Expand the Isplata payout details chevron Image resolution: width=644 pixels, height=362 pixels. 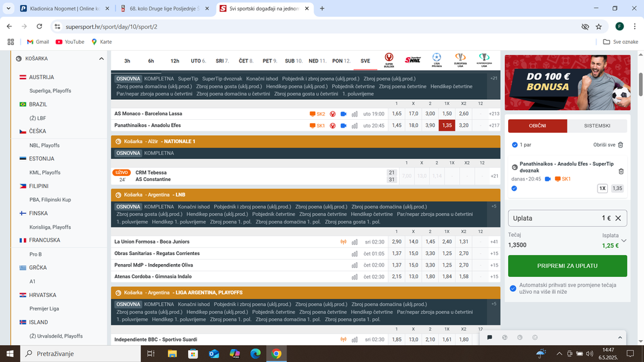623,241
